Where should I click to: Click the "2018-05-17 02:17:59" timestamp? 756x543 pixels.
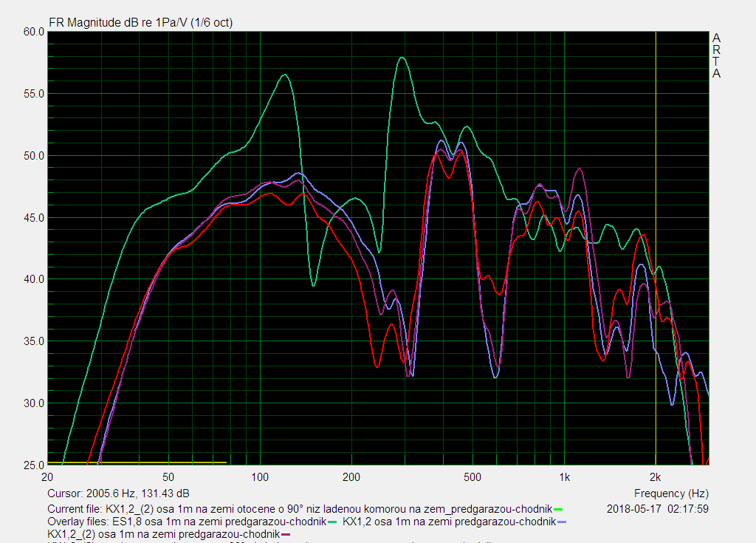point(658,509)
